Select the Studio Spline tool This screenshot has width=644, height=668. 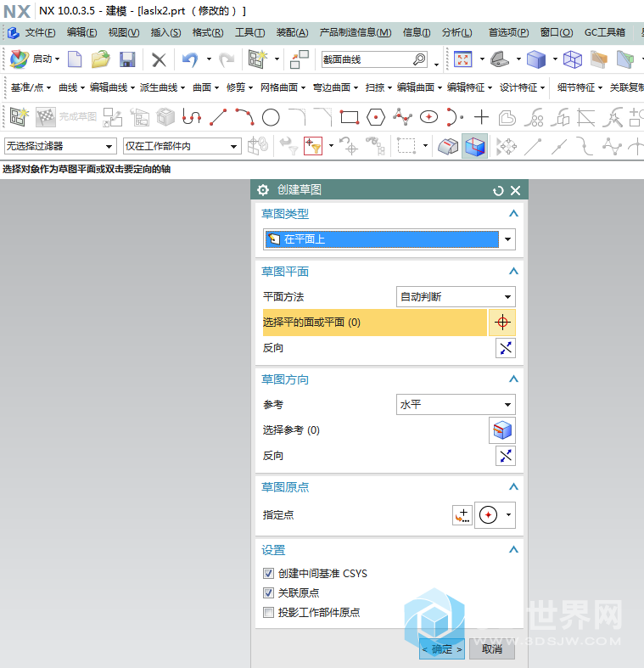click(x=402, y=117)
